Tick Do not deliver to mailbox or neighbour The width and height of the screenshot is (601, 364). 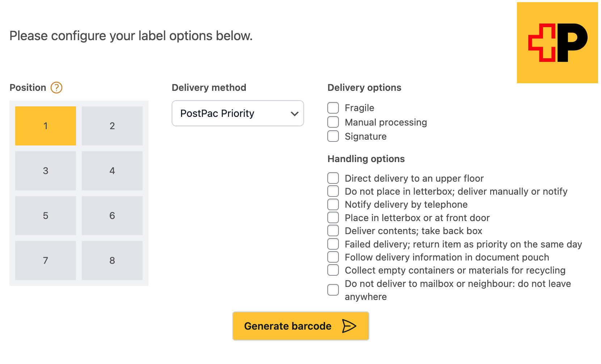(x=333, y=290)
